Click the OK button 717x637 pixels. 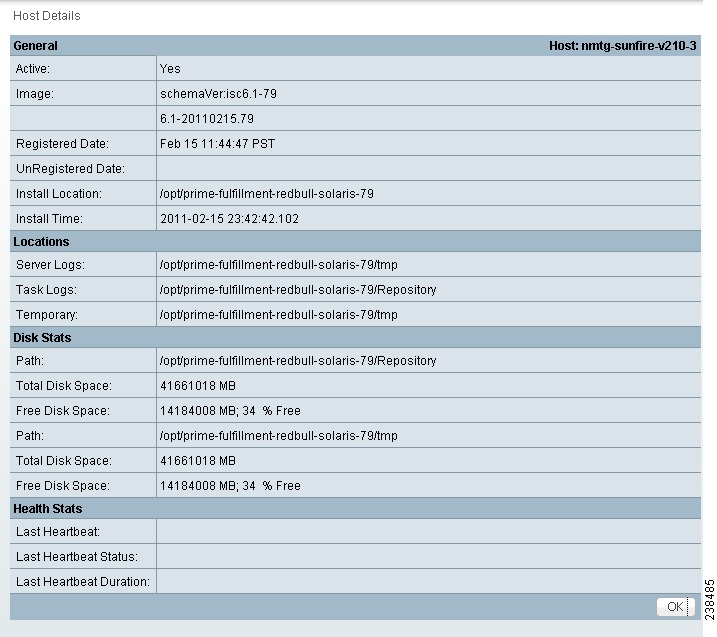675,607
